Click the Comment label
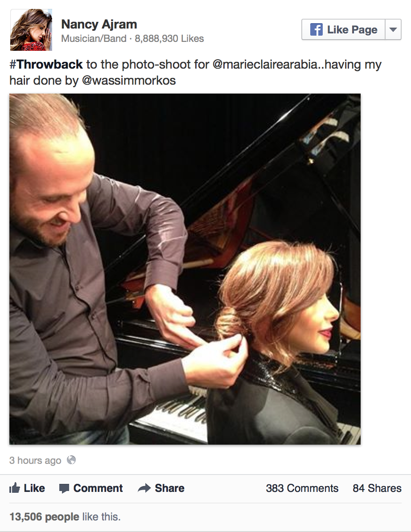411x532 pixels. [x=98, y=488]
